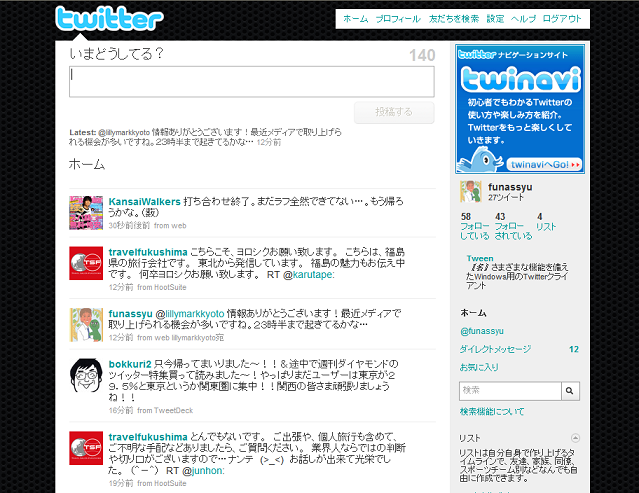The image size is (639, 493).
Task: Click the magnifying glass search button
Action: (570, 391)
